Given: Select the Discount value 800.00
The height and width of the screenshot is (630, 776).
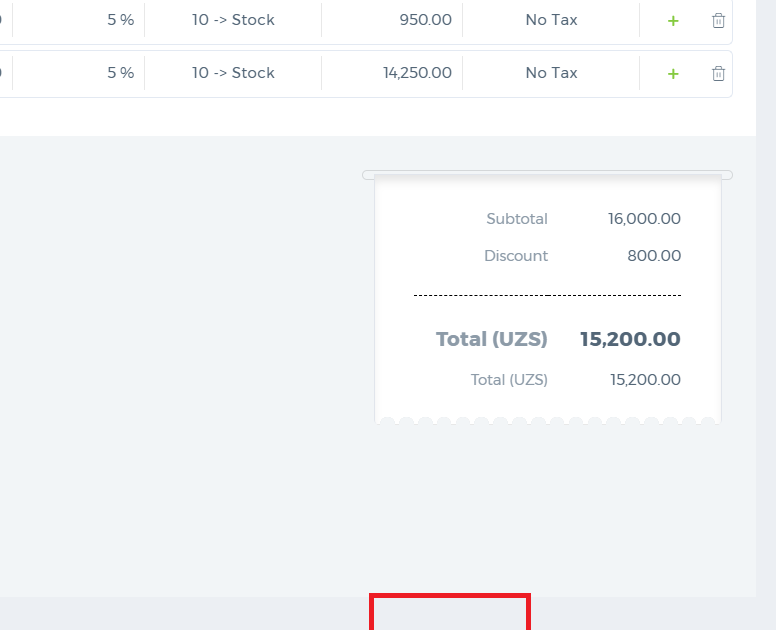Looking at the screenshot, I should pyautogui.click(x=654, y=256).
